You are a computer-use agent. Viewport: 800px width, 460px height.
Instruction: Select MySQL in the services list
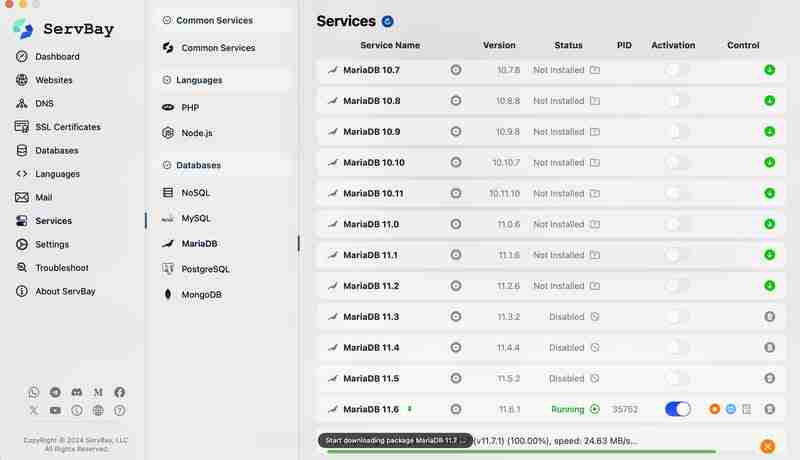point(196,218)
